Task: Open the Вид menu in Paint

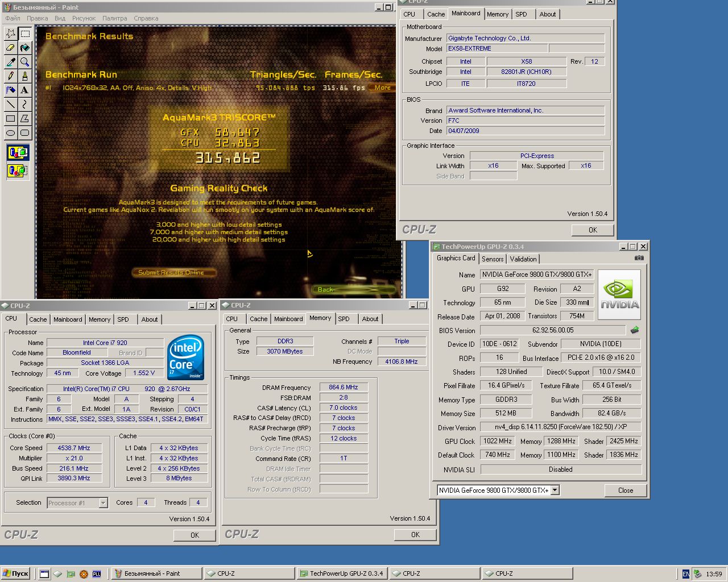Action: 60,18
